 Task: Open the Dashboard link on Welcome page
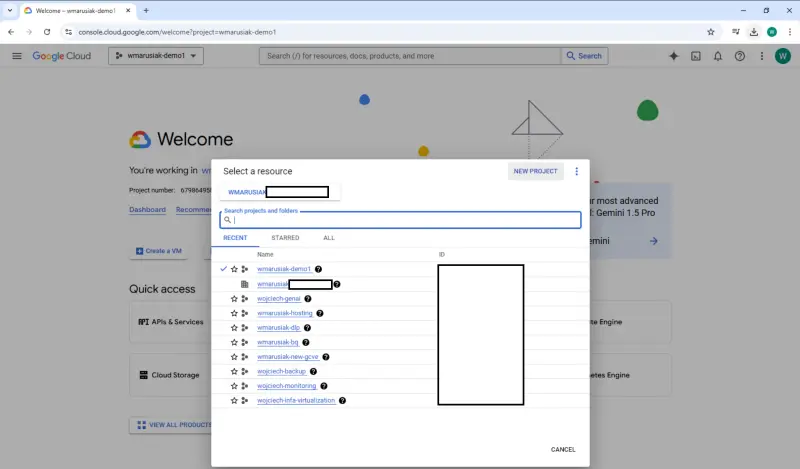pyautogui.click(x=147, y=210)
